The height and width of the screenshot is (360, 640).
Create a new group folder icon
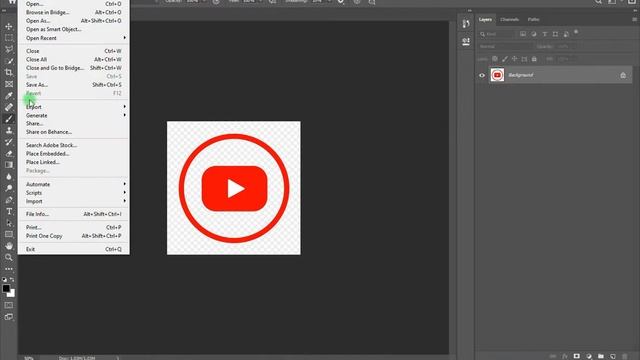pyautogui.click(x=600, y=356)
